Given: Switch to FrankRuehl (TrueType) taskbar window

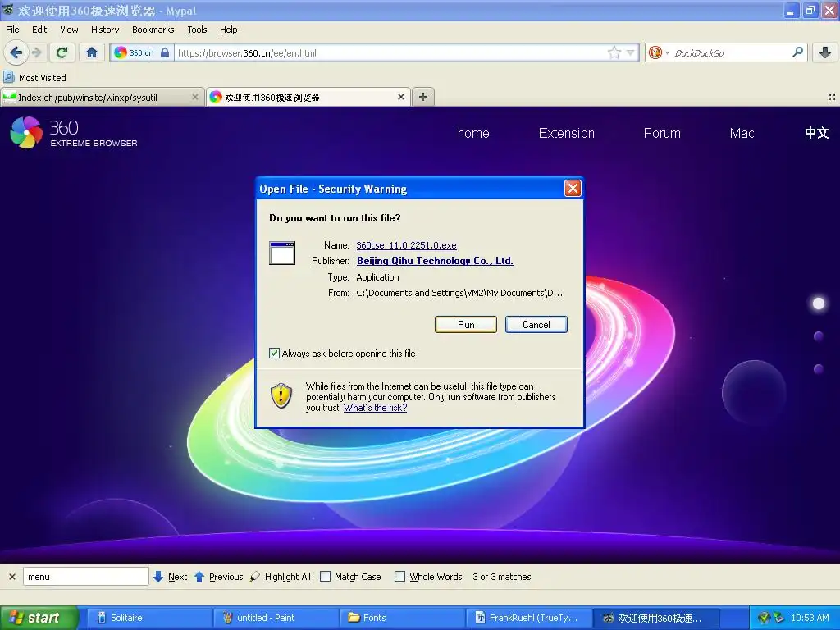Looking at the screenshot, I should [529, 618].
